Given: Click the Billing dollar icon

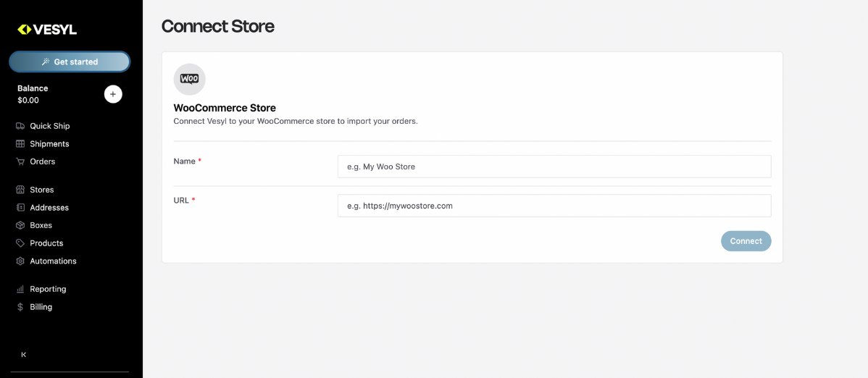Looking at the screenshot, I should coord(20,306).
